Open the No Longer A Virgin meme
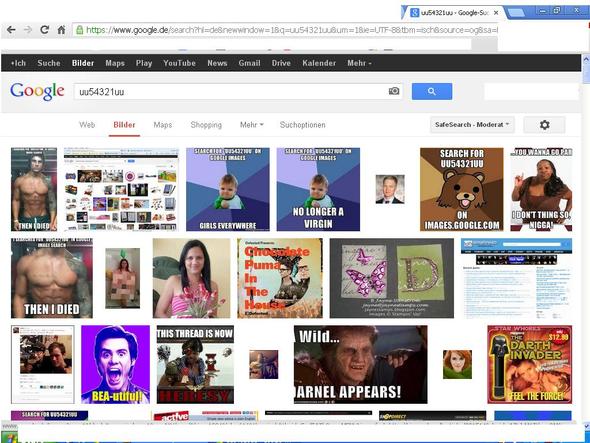The width and height of the screenshot is (590, 443). point(318,189)
